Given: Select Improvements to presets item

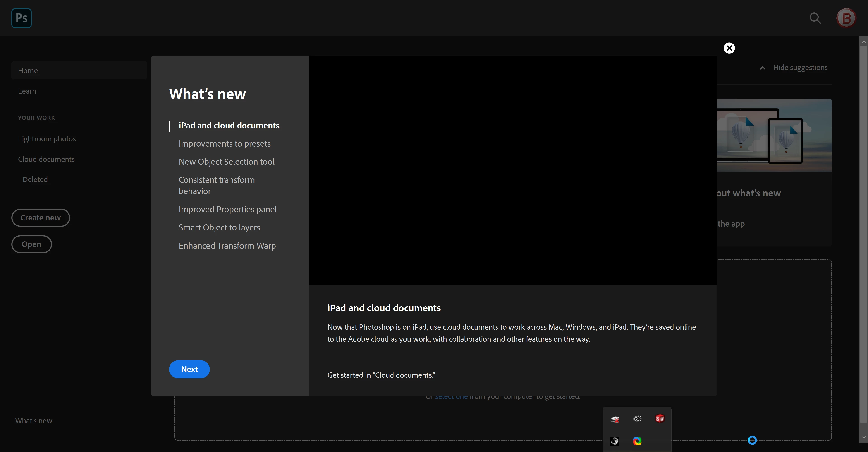Looking at the screenshot, I should 225,144.
